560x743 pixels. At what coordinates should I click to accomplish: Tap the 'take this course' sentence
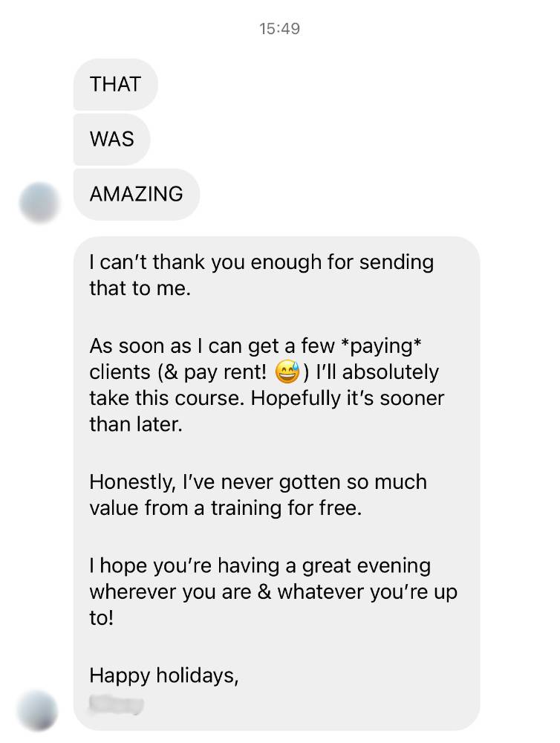(167, 398)
